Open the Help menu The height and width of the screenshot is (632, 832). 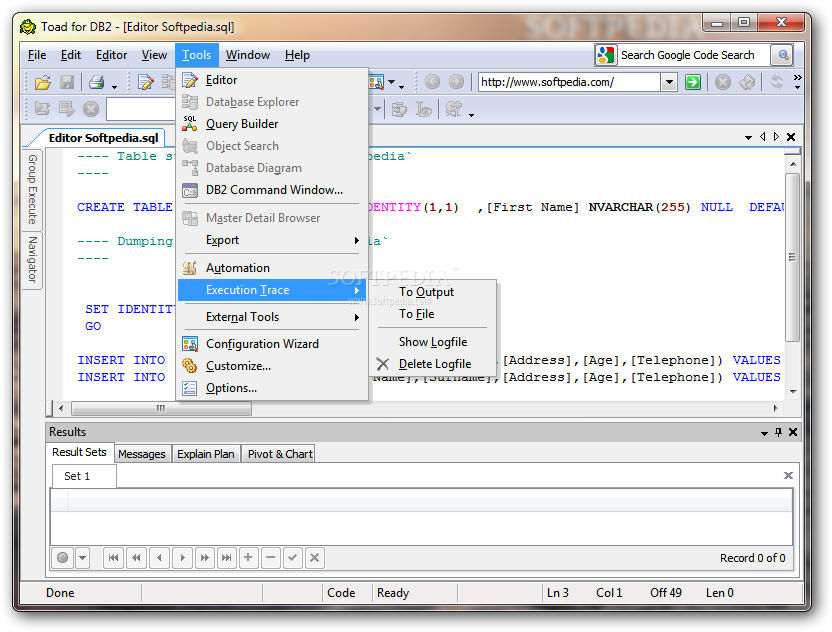pos(297,55)
